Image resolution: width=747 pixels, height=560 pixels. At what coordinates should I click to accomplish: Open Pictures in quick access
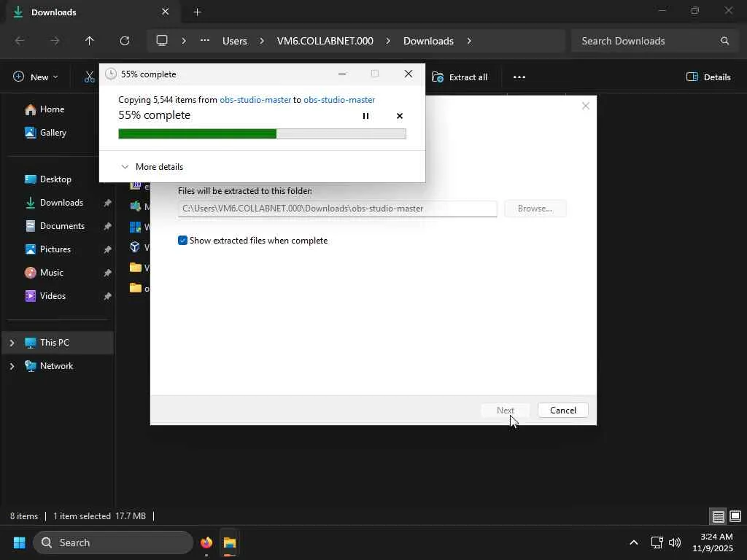(x=57, y=249)
